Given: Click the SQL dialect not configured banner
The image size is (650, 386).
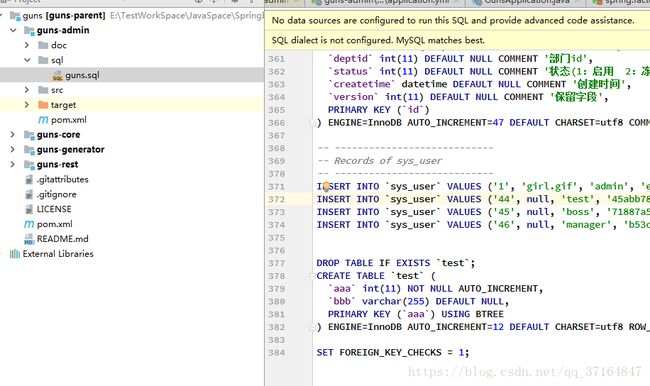Looking at the screenshot, I should click(x=457, y=41).
